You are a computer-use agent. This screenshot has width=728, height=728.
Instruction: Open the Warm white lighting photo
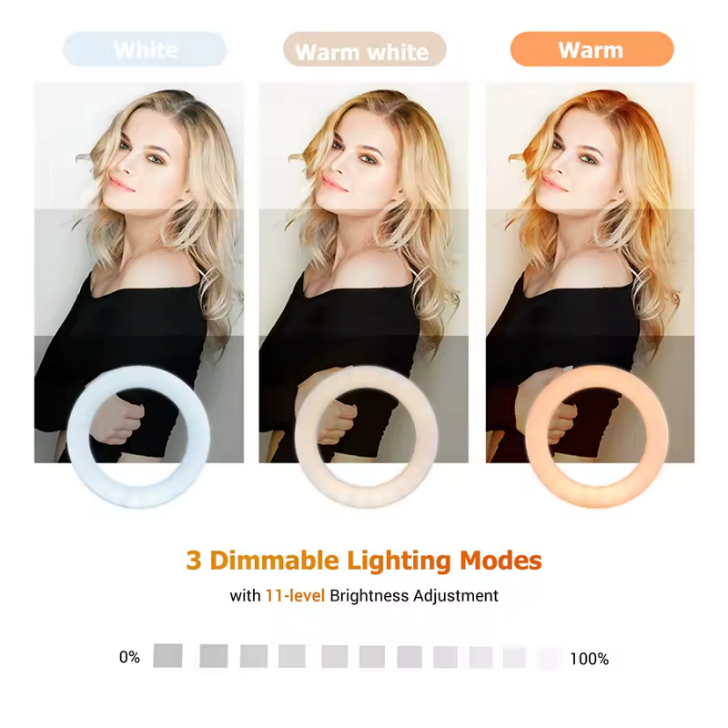coord(363,273)
